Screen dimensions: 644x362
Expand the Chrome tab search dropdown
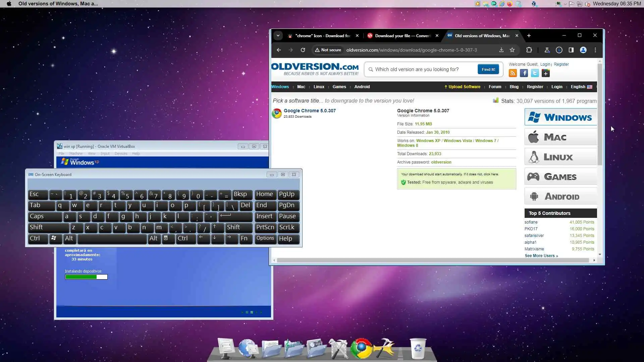[x=278, y=36]
